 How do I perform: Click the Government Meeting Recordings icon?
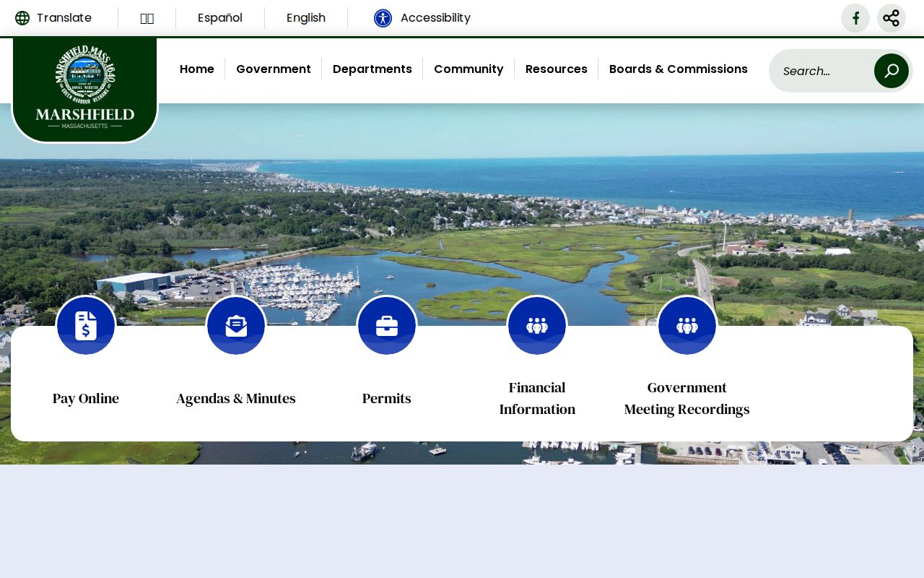point(687,326)
